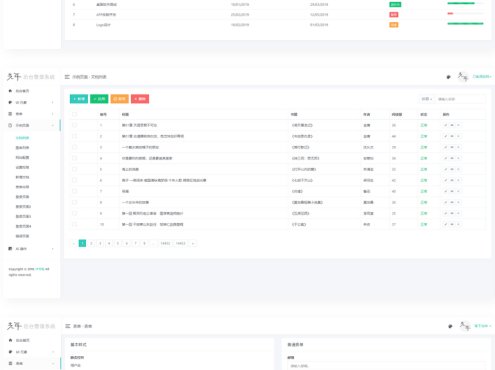This screenshot has width=495, height=370.
Task: Click user avatar in article list page header
Action: pos(463,77)
